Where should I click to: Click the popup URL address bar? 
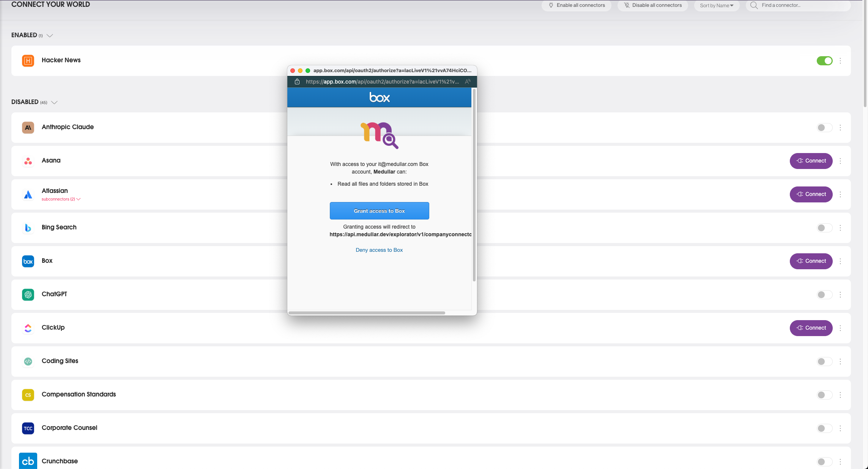[382, 82]
